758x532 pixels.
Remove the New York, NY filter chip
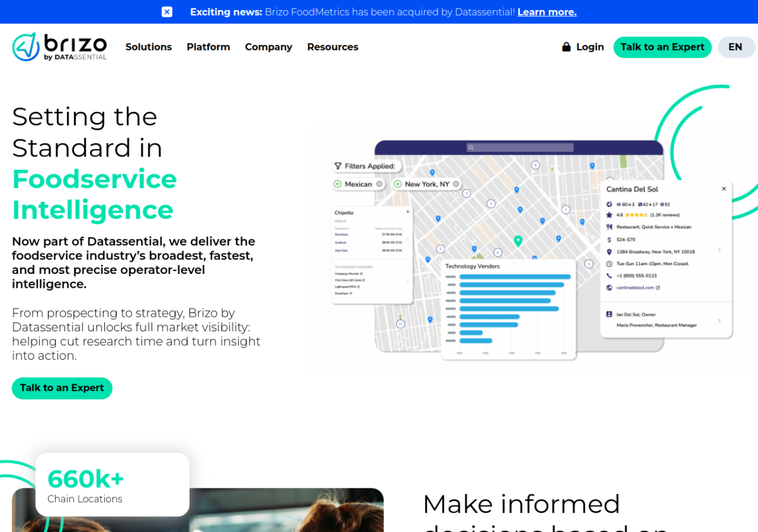457,184
